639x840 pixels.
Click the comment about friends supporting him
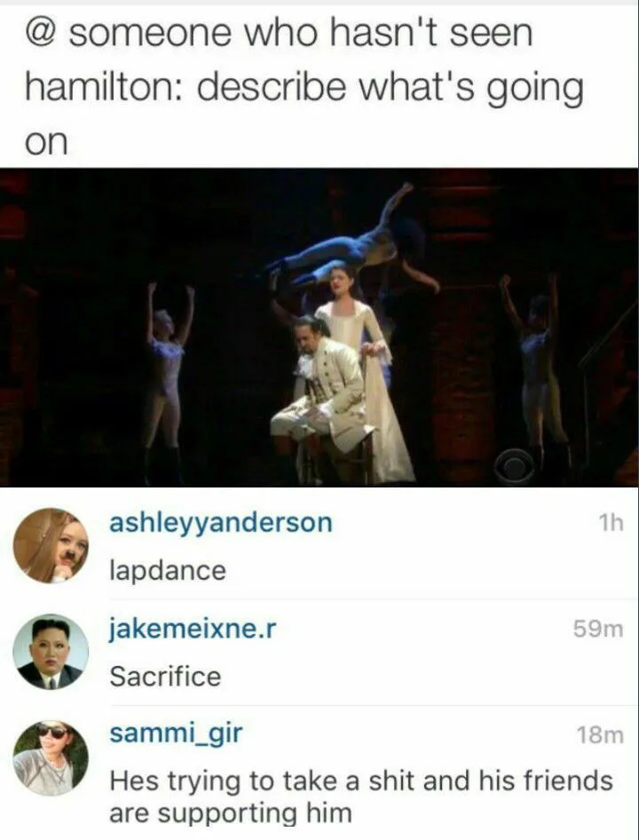pyautogui.click(x=361, y=796)
